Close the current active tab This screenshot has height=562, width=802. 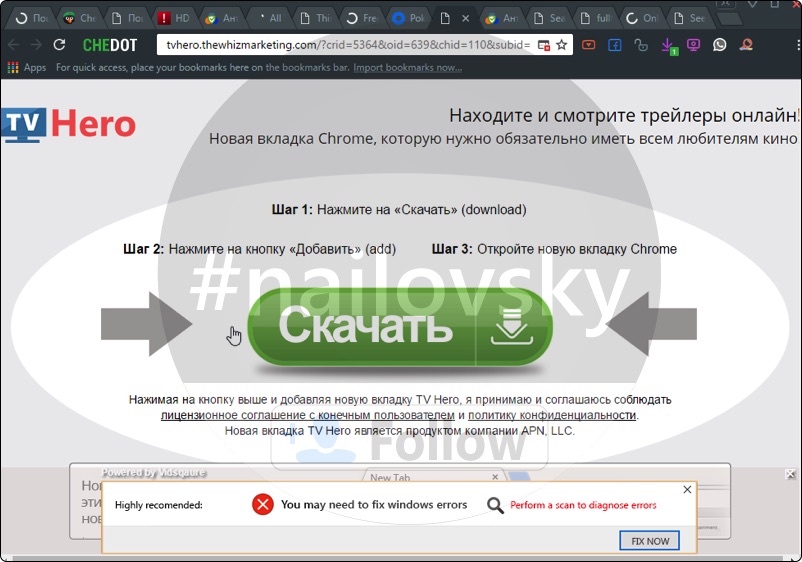pos(465,18)
